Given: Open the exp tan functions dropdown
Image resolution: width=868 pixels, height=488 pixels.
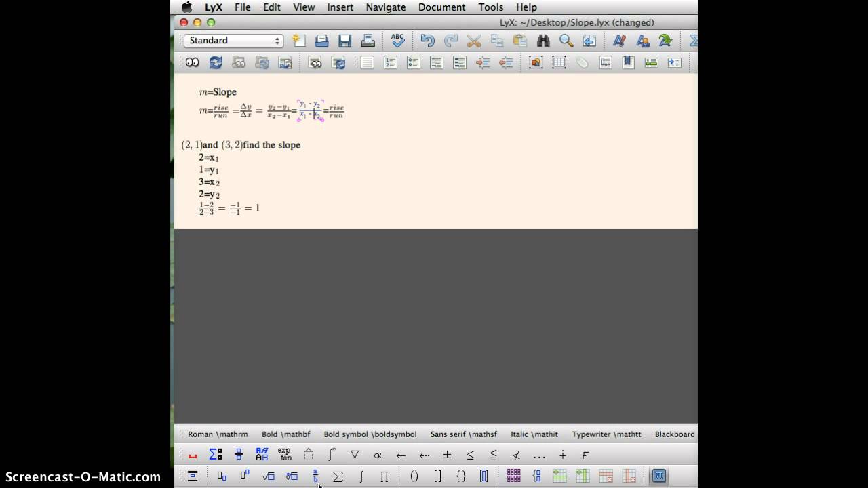Looking at the screenshot, I should pyautogui.click(x=285, y=455).
